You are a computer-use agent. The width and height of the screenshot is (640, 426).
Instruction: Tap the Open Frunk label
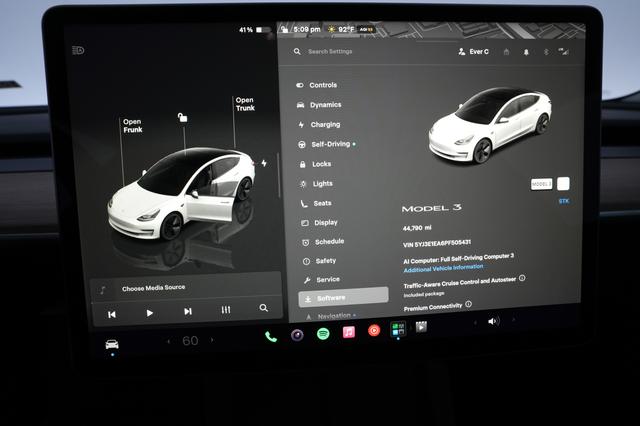tap(133, 126)
